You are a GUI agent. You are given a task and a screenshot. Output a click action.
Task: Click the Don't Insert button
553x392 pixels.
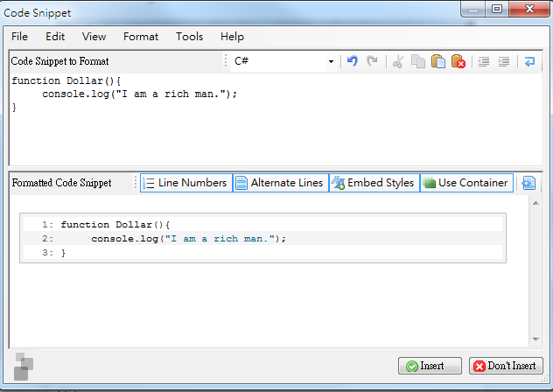[506, 366]
